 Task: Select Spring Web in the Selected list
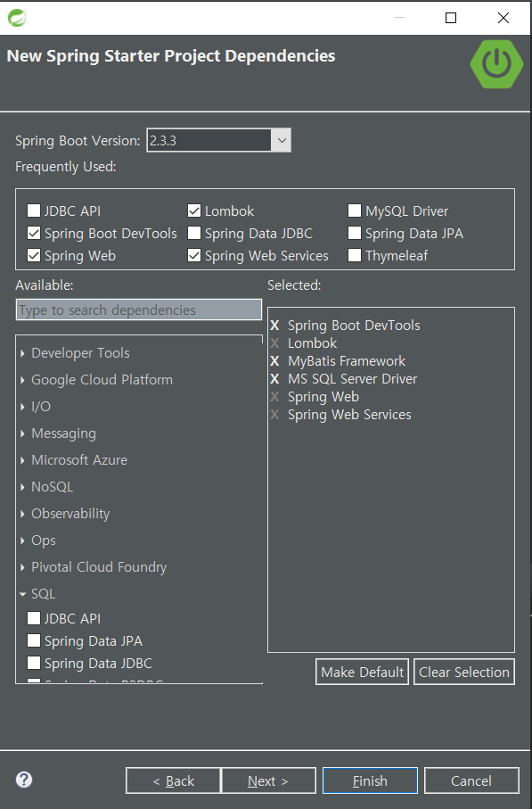point(323,397)
